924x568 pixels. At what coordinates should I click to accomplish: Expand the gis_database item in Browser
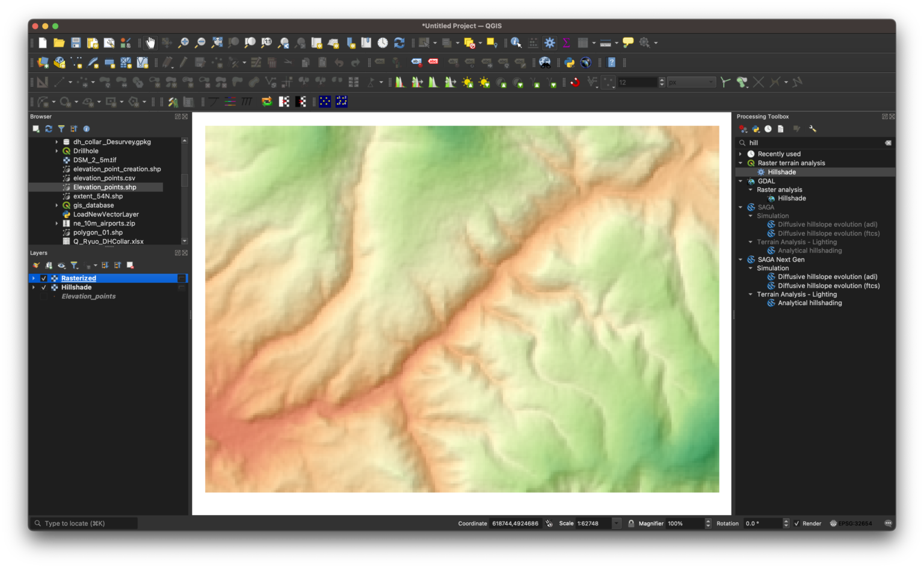(57, 205)
